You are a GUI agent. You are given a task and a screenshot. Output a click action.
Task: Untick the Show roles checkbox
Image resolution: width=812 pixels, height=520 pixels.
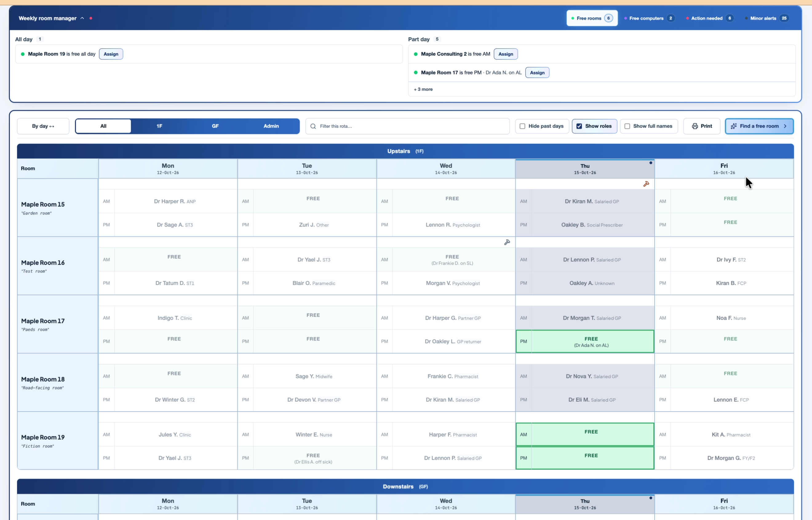[x=579, y=126]
